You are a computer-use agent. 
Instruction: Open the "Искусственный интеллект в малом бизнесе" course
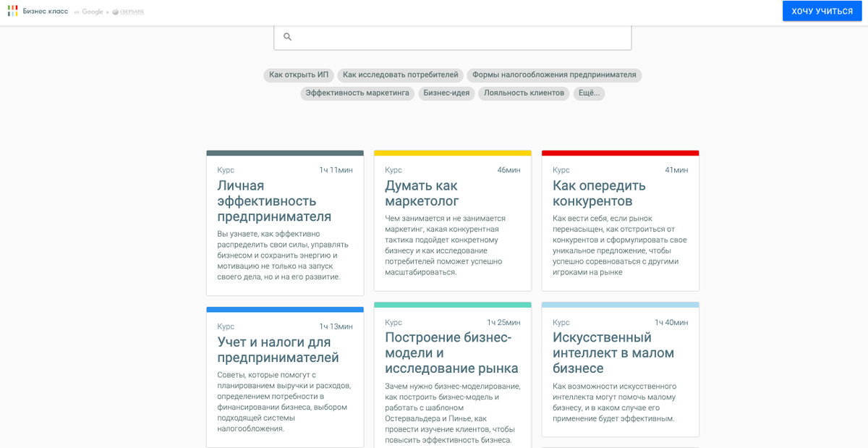click(x=620, y=369)
